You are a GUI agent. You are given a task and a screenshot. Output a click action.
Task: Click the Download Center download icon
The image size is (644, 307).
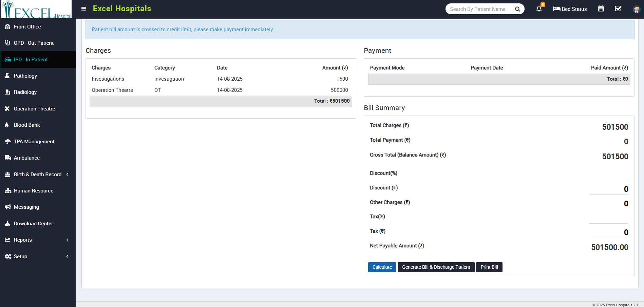[x=7, y=224]
